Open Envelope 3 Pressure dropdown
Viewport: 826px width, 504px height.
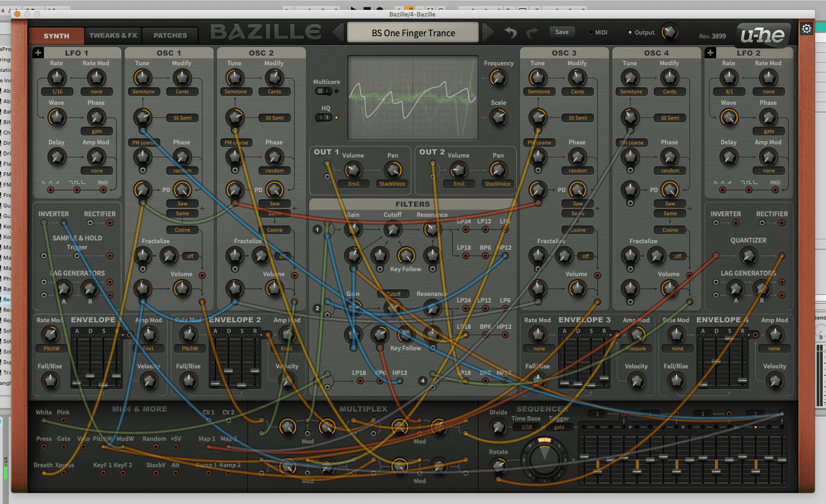click(636, 349)
